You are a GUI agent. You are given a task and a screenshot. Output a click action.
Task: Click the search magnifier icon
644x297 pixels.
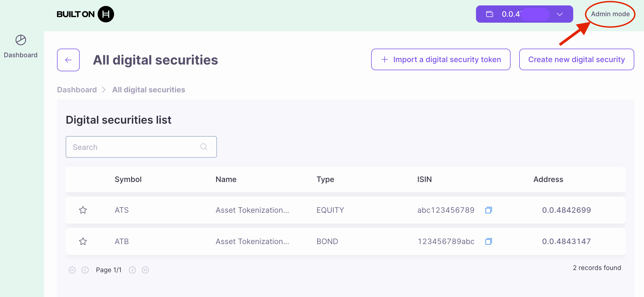204,147
